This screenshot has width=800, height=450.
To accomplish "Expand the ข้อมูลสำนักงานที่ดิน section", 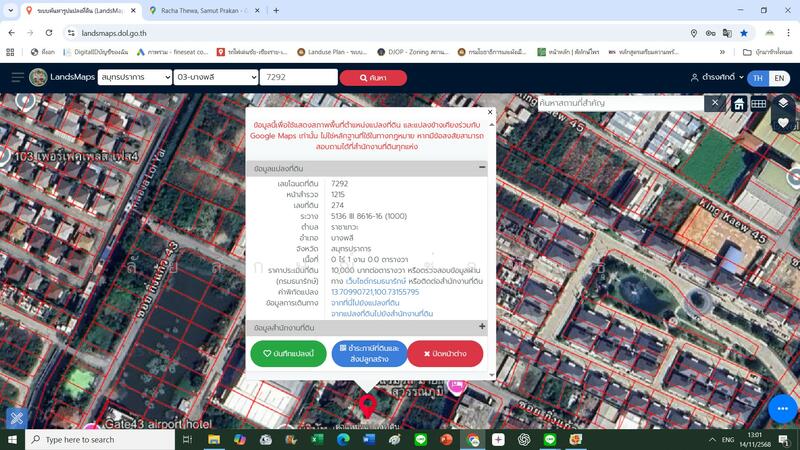I will 482,327.
